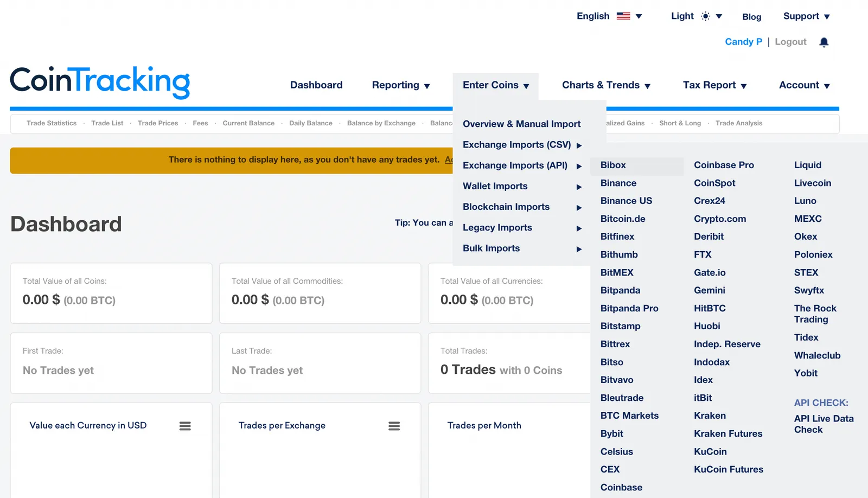Viewport: 868px width, 498px height.
Task: Select Kraken Futures API import
Action: pos(728,433)
